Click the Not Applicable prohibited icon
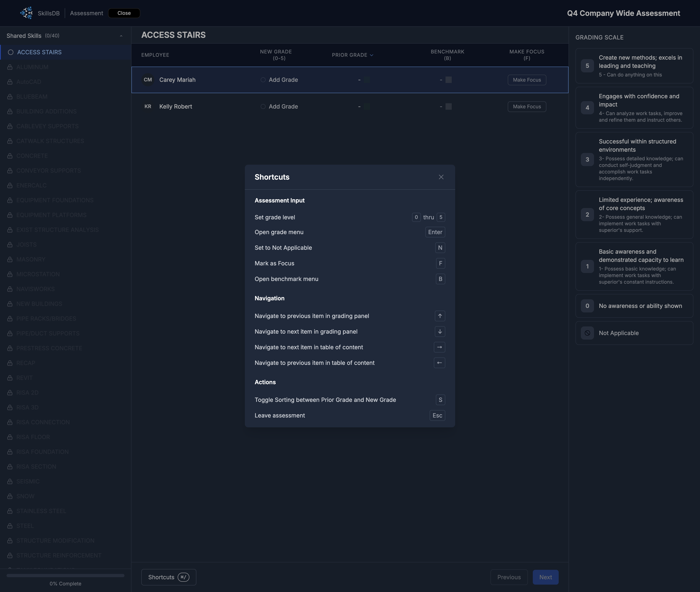The width and height of the screenshot is (700, 592). (587, 333)
